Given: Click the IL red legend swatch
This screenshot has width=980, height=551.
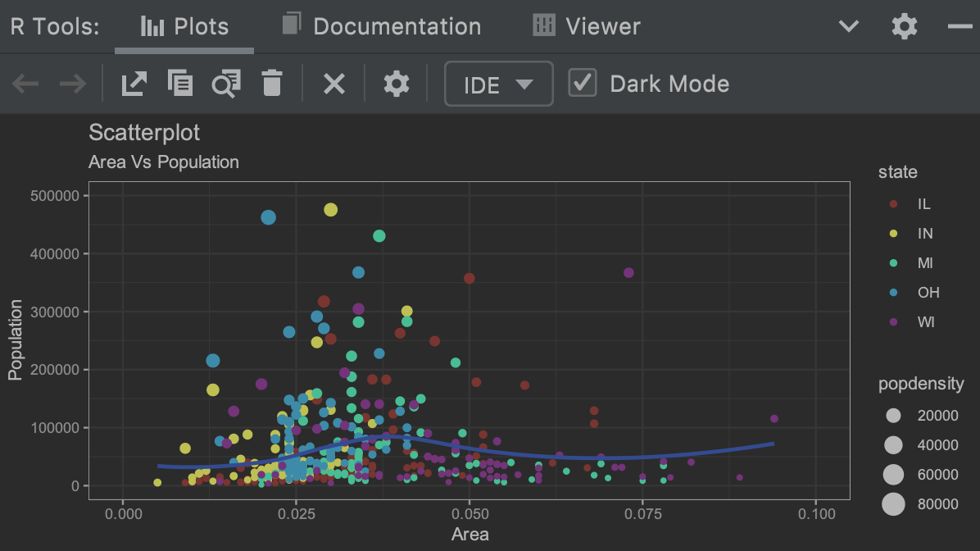Looking at the screenshot, I should click(x=893, y=204).
